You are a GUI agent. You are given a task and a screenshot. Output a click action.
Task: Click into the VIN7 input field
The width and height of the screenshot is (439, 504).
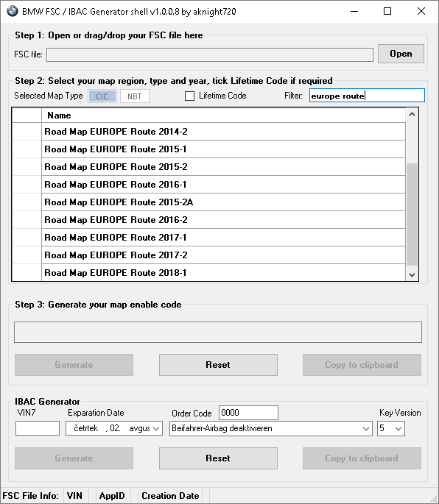pyautogui.click(x=38, y=428)
